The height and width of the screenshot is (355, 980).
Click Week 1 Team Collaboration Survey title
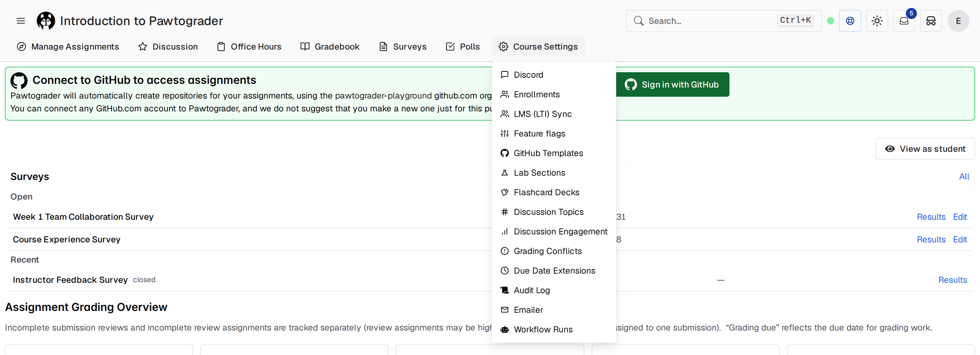[x=83, y=217]
